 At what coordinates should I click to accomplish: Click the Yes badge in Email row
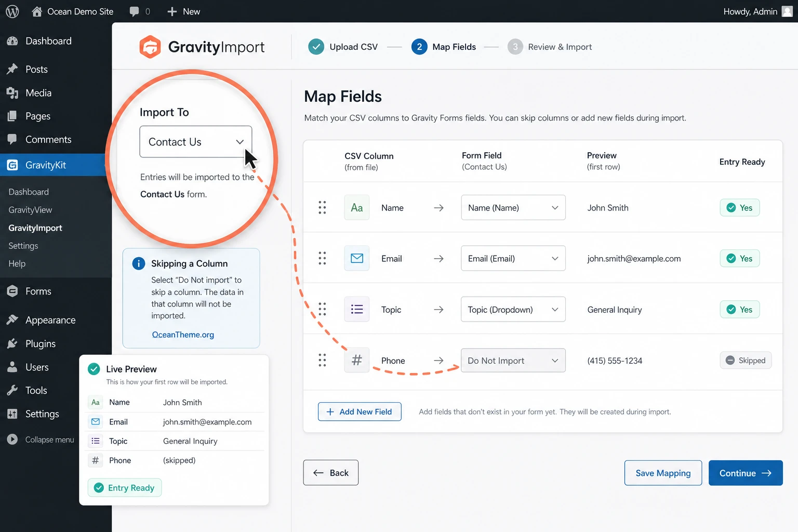coord(740,258)
